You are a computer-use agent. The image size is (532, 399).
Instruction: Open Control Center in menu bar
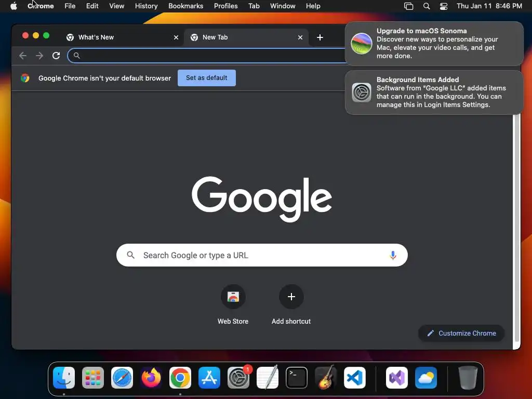tap(444, 6)
